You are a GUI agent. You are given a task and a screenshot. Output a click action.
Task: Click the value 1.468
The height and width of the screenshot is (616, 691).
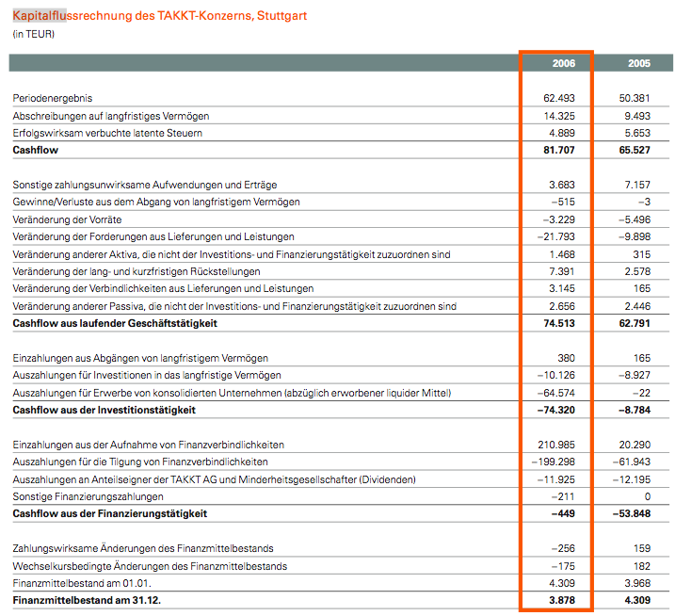[x=562, y=254]
